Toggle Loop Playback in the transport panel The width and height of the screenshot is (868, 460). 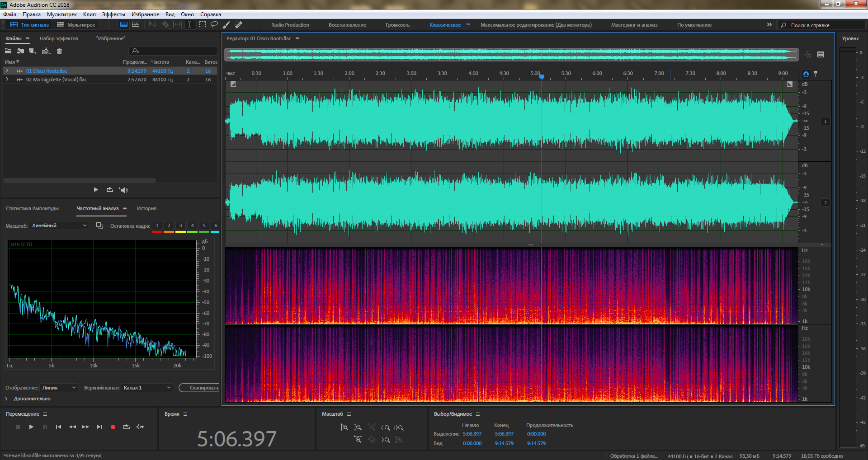click(127, 427)
